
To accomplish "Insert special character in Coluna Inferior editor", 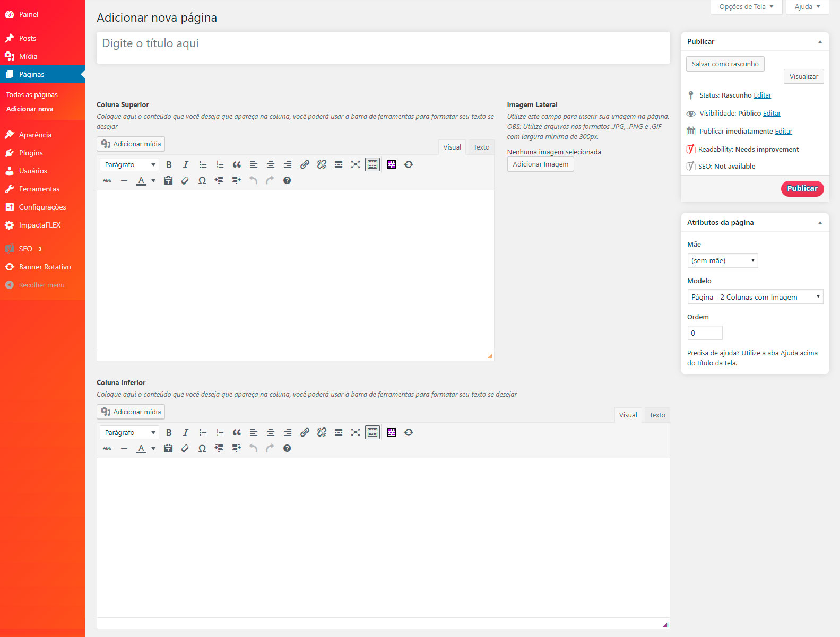I will [202, 448].
